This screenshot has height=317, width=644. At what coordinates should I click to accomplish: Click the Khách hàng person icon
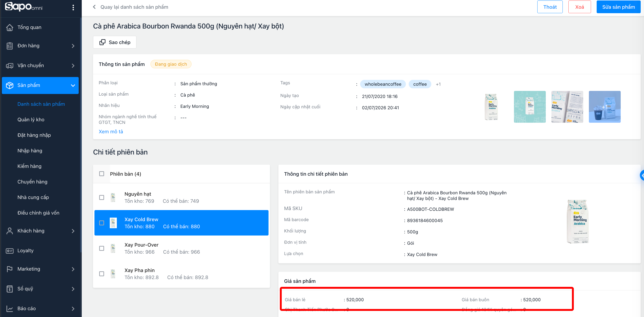(9, 231)
